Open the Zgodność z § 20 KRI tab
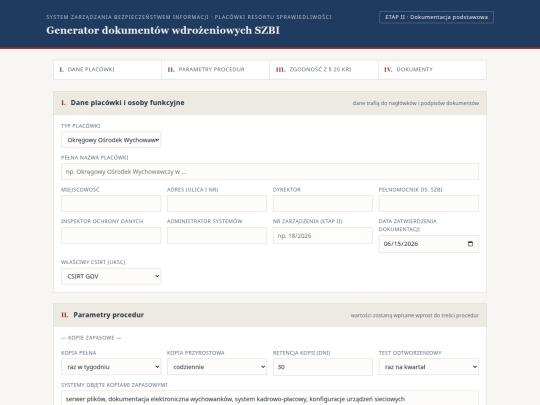540x405 pixels. (x=324, y=70)
